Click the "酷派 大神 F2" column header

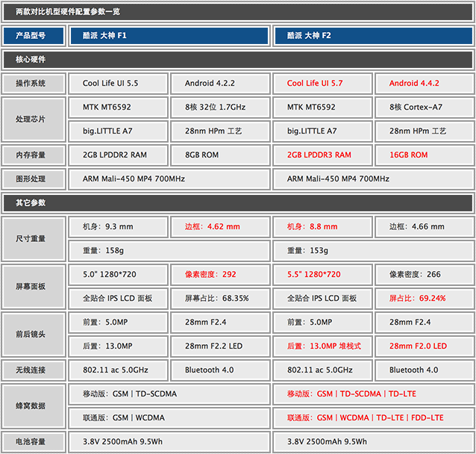(373, 36)
